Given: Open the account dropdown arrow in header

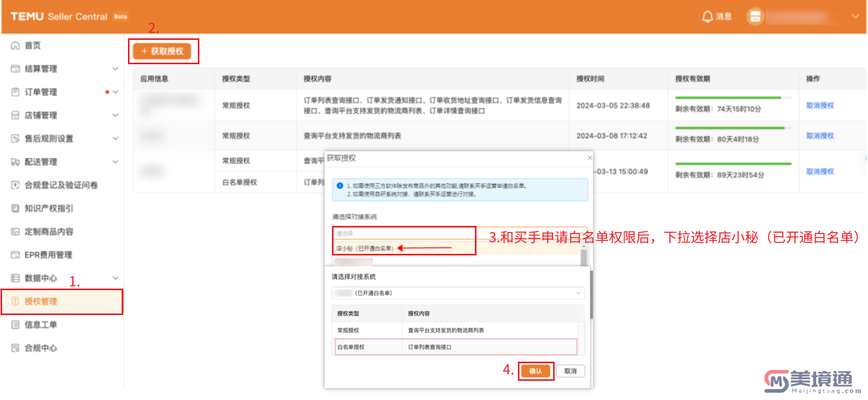Looking at the screenshot, I should tap(855, 17).
